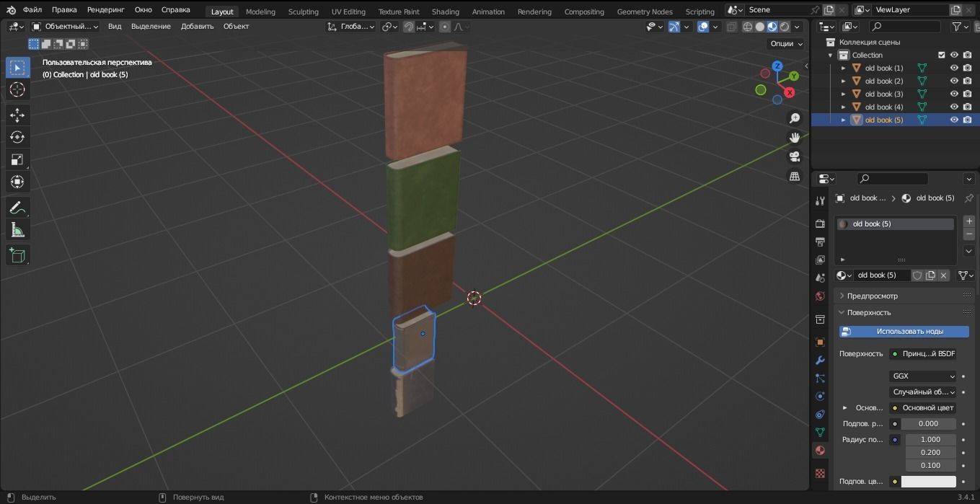Open the Rendering menu
This screenshot has height=504, width=980.
(x=106, y=10)
